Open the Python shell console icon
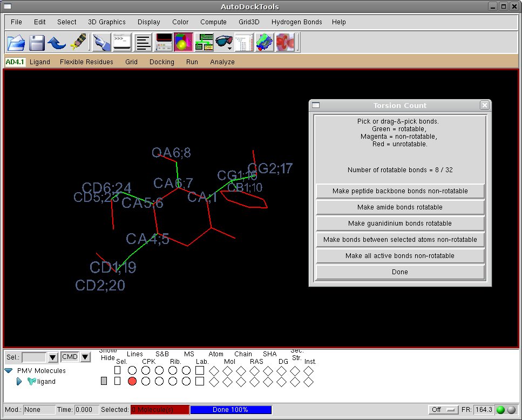 [x=122, y=43]
